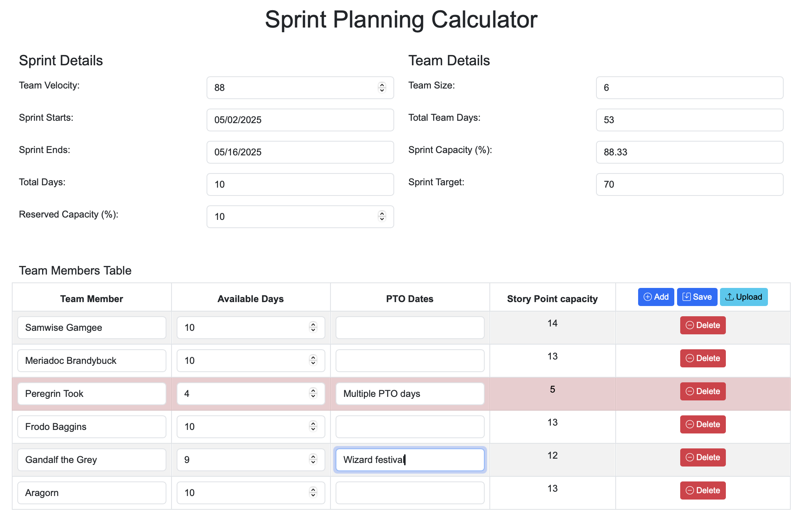This screenshot has height=520, width=812.
Task: Adjust the Reserved Capacity stepper
Action: [x=382, y=216]
